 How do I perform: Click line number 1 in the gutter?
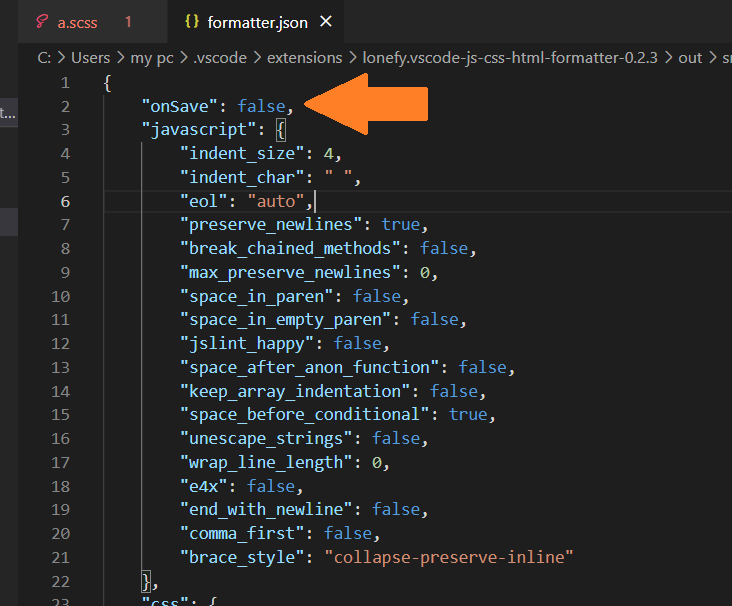pos(65,83)
